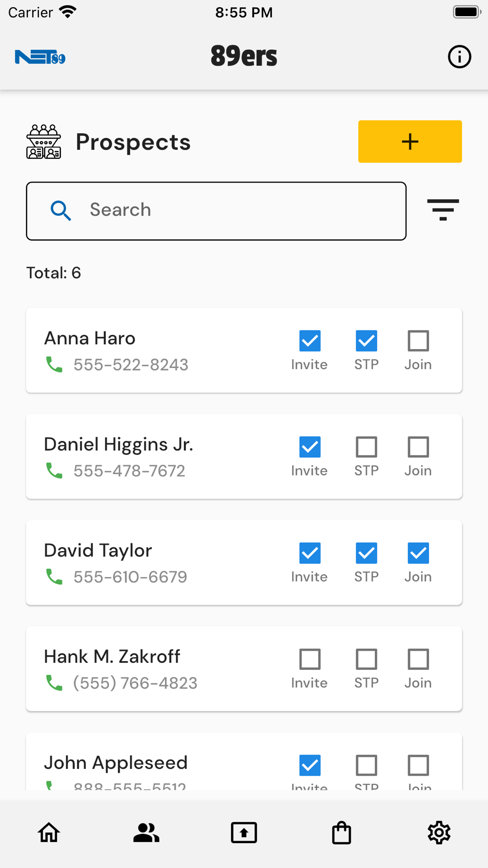Check Invite for Hank M. Zakroff
The height and width of the screenshot is (868, 488).
click(310, 659)
